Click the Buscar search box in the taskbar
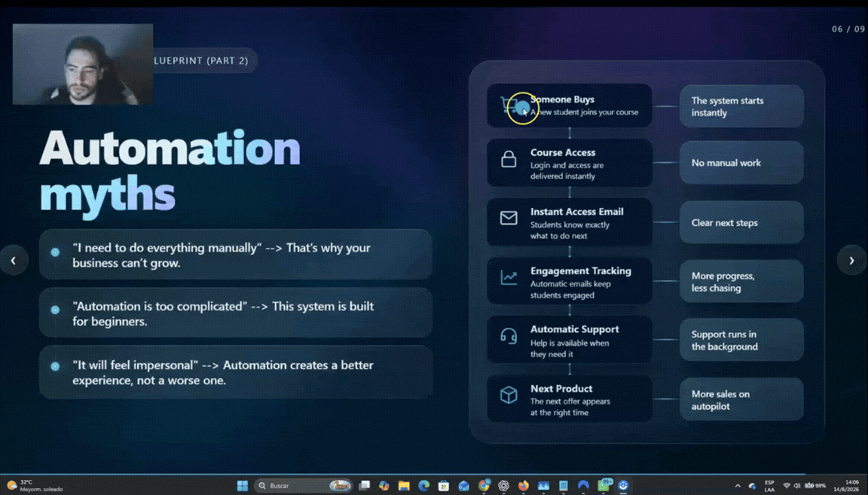Viewport: 868px width, 495px height. pos(304,486)
